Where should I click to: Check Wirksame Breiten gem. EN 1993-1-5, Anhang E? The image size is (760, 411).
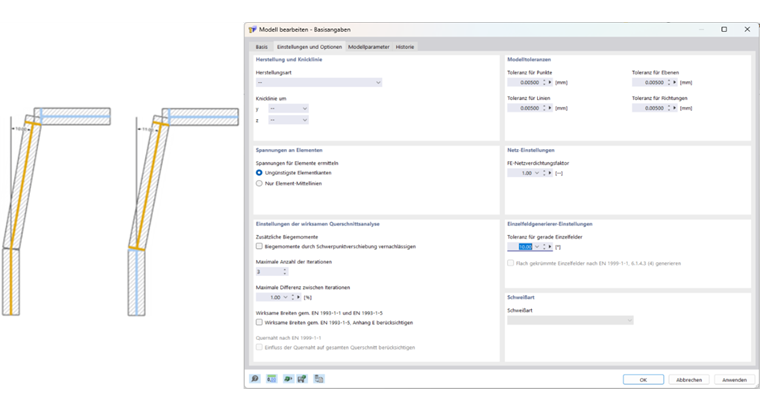(259, 322)
